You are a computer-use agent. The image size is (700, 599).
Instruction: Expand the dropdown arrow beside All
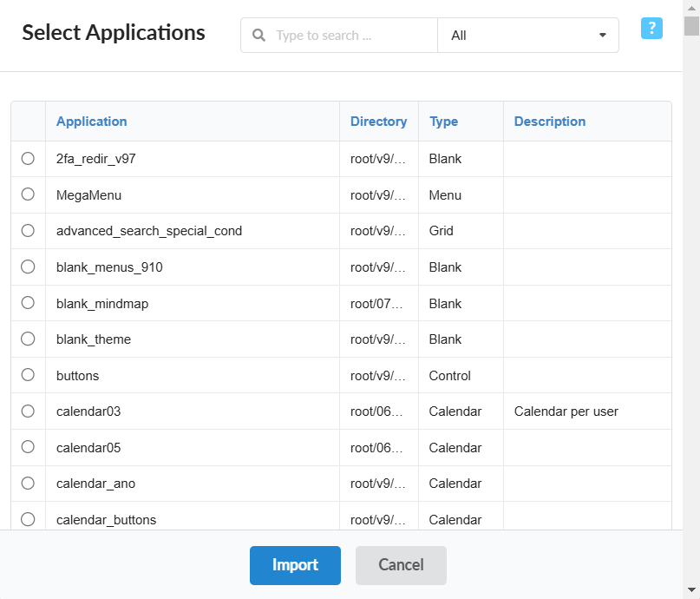pos(602,36)
